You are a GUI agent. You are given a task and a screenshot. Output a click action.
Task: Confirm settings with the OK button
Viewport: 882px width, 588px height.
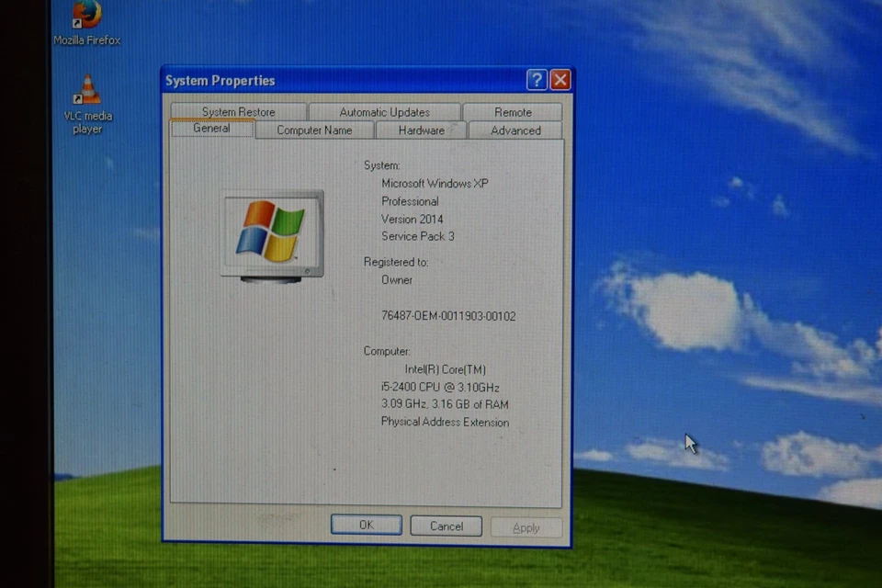click(x=365, y=525)
